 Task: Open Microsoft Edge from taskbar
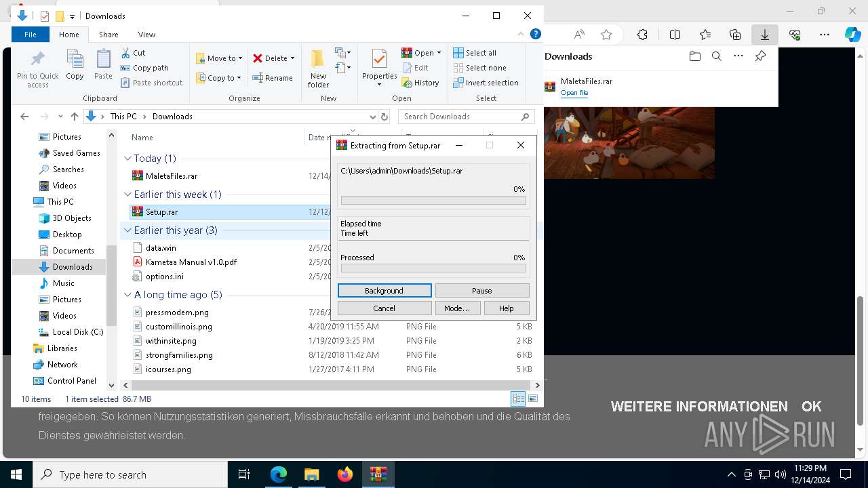point(279,474)
